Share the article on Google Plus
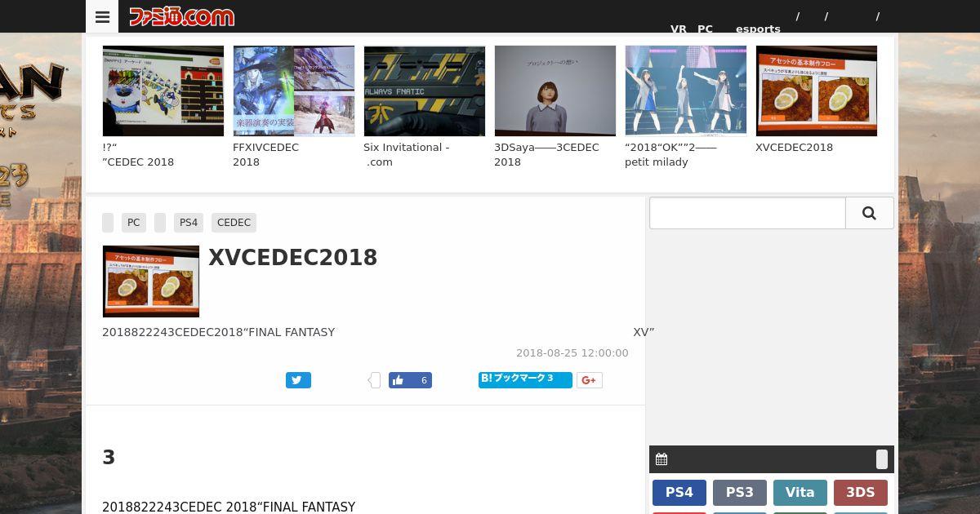 (590, 380)
